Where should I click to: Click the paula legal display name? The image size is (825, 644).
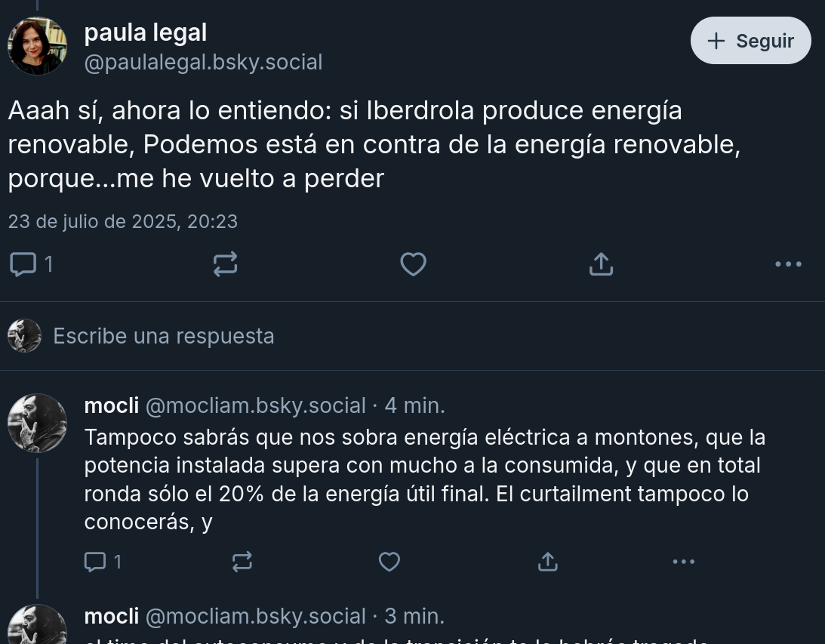pos(146,32)
